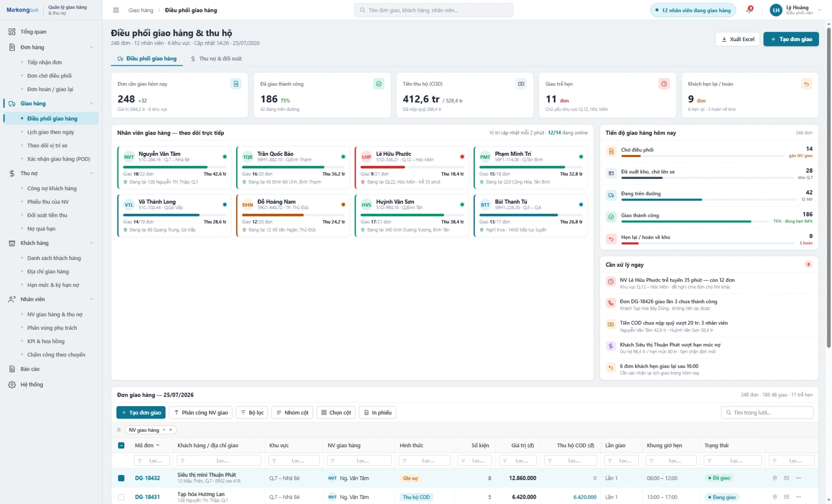Uncheck the DG-18432 row checkbox
This screenshot has height=504, width=832.
click(121, 478)
